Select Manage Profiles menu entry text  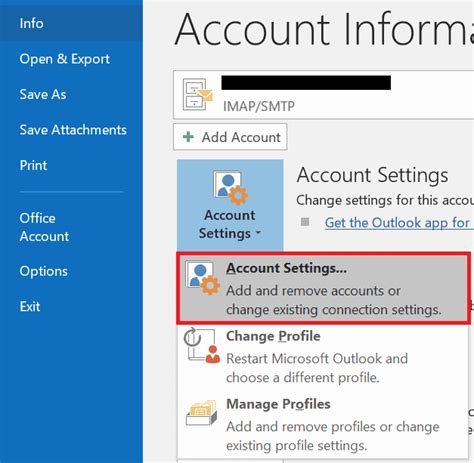tap(278, 404)
